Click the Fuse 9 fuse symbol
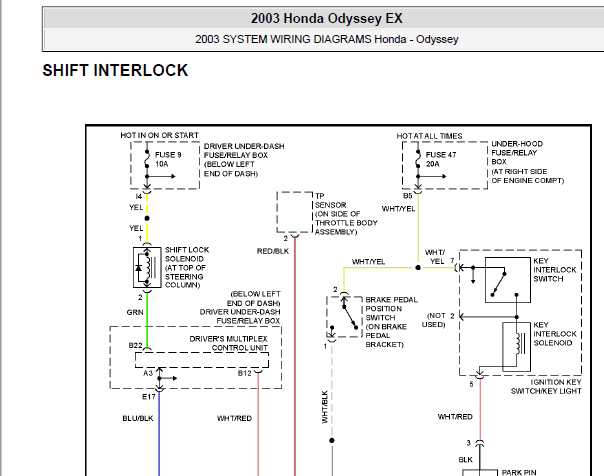The image size is (604, 476). coord(147,158)
